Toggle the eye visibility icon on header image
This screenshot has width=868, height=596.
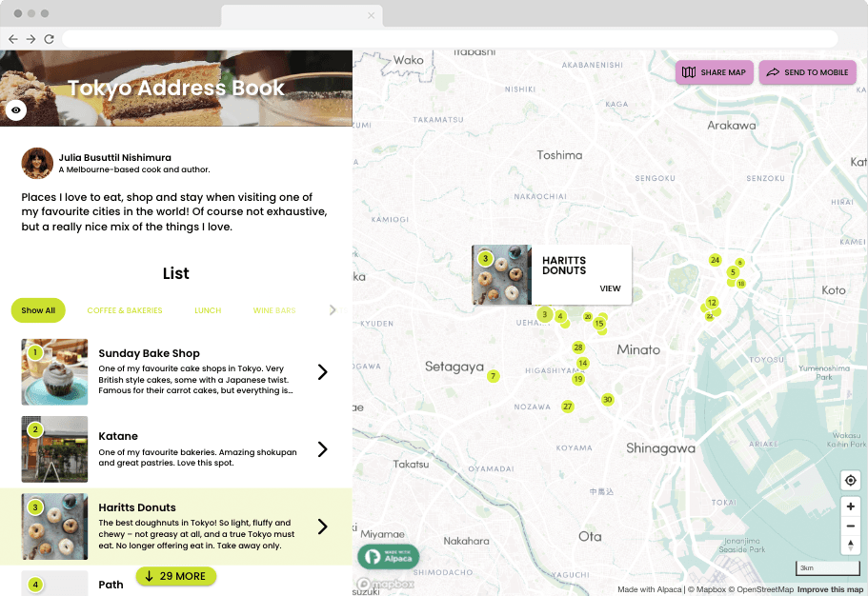point(16,110)
